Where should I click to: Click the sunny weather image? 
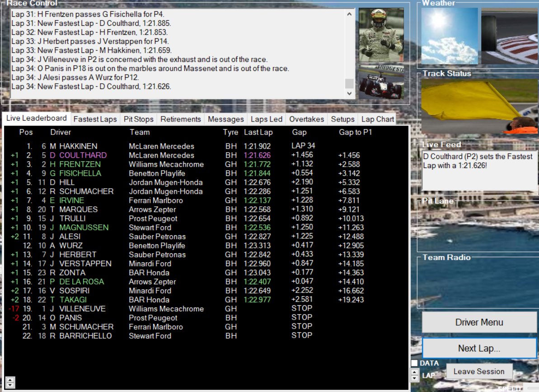coord(450,36)
